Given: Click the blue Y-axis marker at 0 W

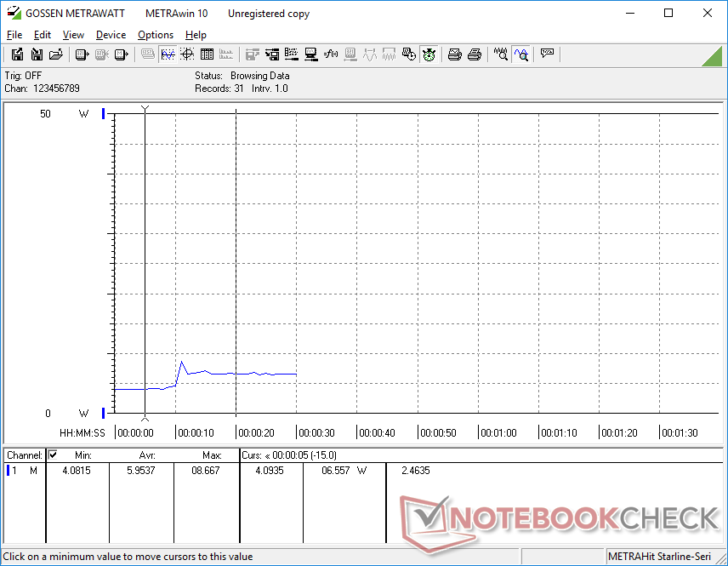Looking at the screenshot, I should (x=103, y=413).
